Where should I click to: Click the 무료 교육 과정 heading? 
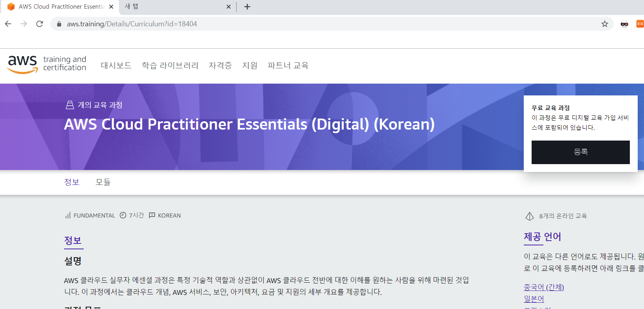(550, 108)
